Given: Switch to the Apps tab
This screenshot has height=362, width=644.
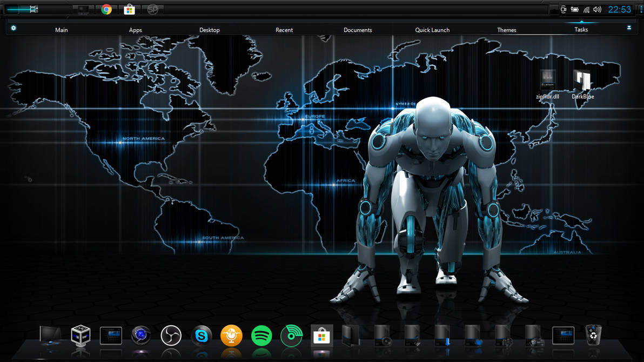Looking at the screenshot, I should (136, 30).
